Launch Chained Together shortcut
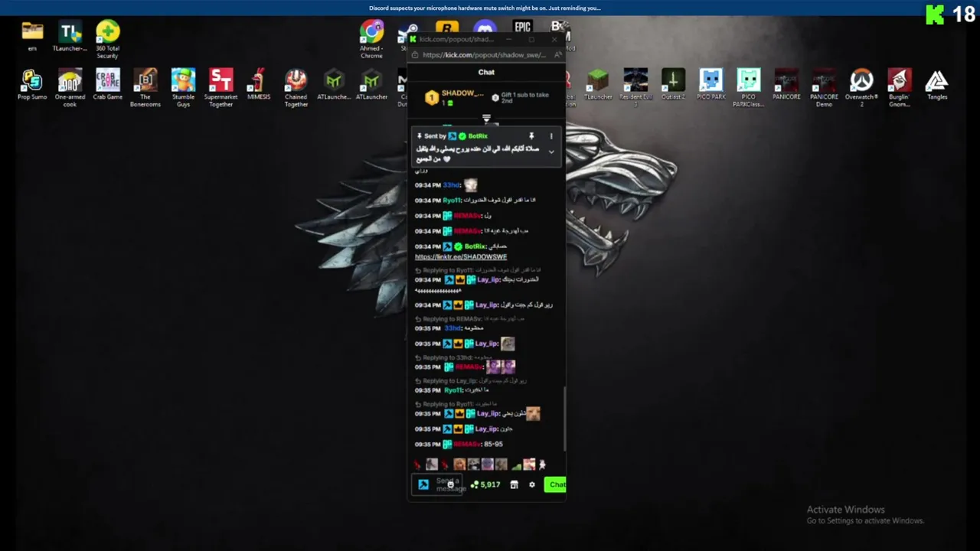The image size is (980, 551). pos(296,88)
